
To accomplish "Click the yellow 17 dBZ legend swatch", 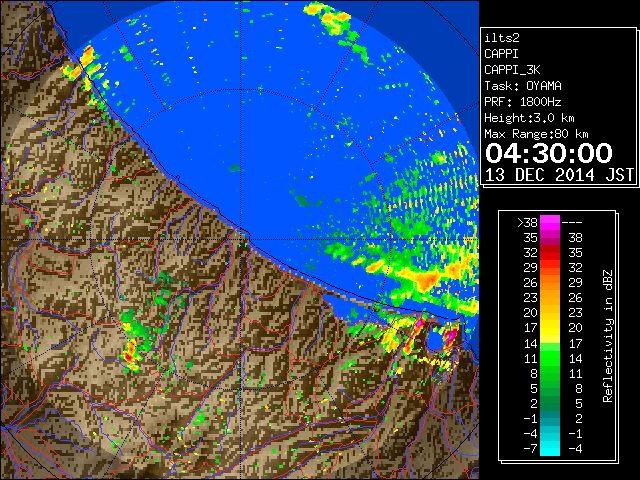I will 550,328.
